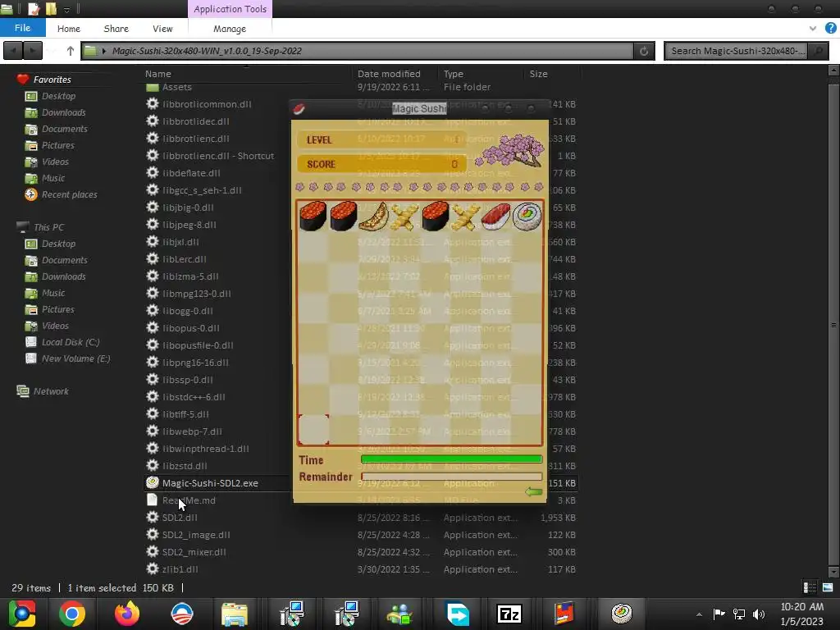Select Magic-Sushi-SDL2.exe file
The height and width of the screenshot is (630, 840).
point(210,482)
